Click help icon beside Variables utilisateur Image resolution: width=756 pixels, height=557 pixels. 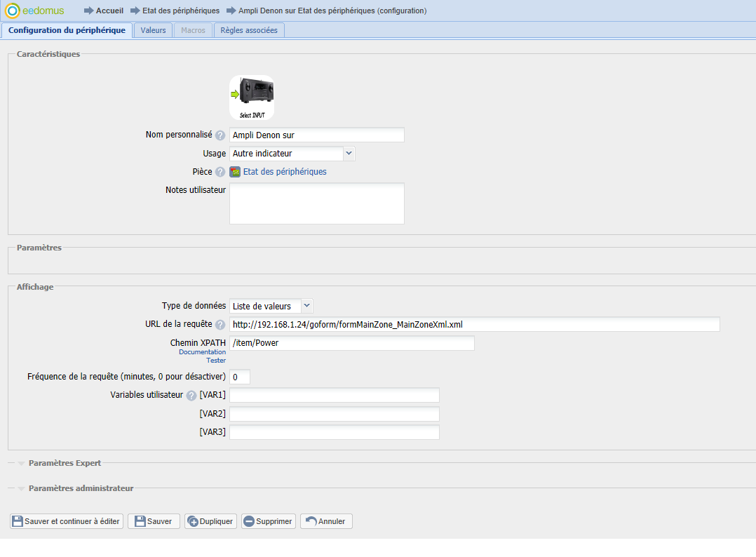191,395
